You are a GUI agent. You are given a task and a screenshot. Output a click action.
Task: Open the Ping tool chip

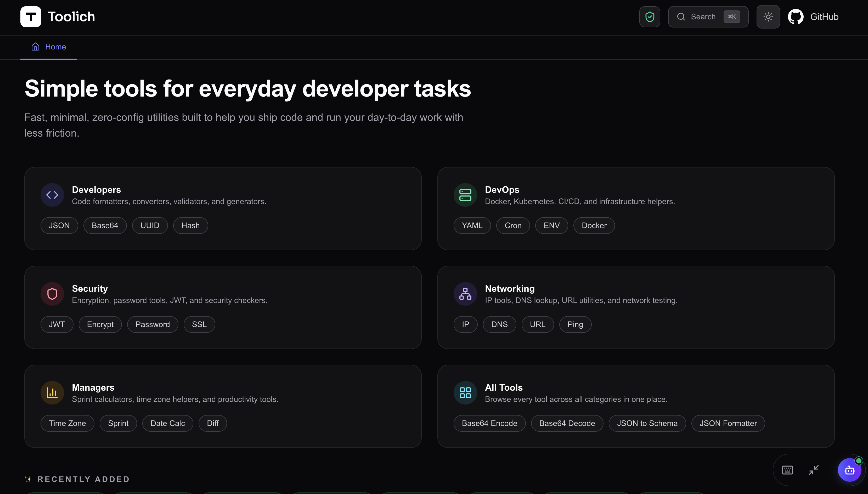(575, 324)
